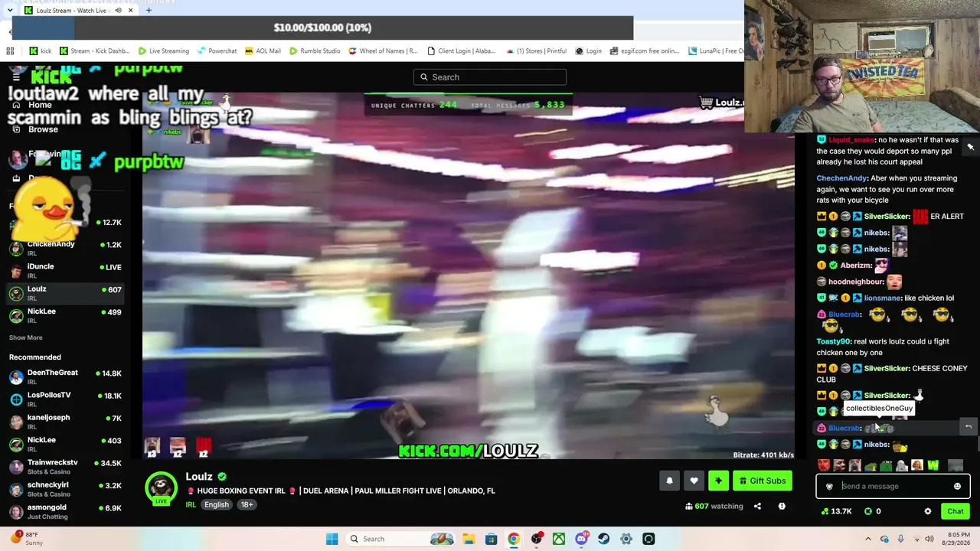Click the notification bell icon under the stream
The height and width of the screenshot is (551, 980).
[x=669, y=481]
